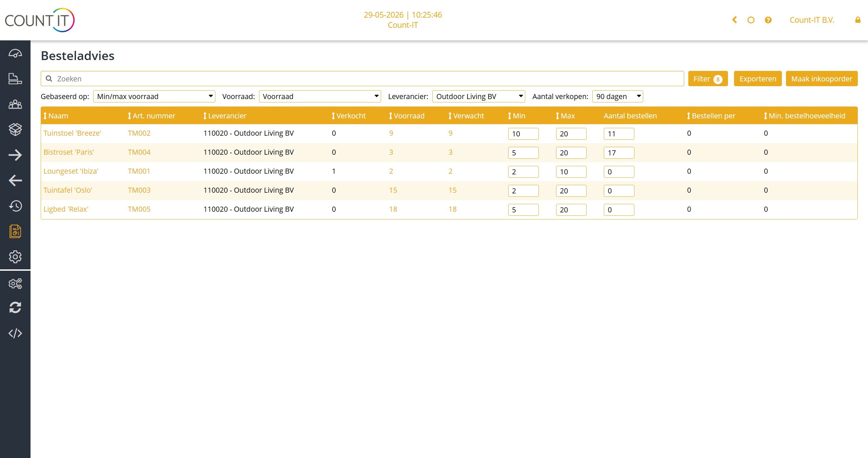Click Min field for Tuinstoel 'Breeze'
Image resolution: width=868 pixels, height=458 pixels.
523,134
